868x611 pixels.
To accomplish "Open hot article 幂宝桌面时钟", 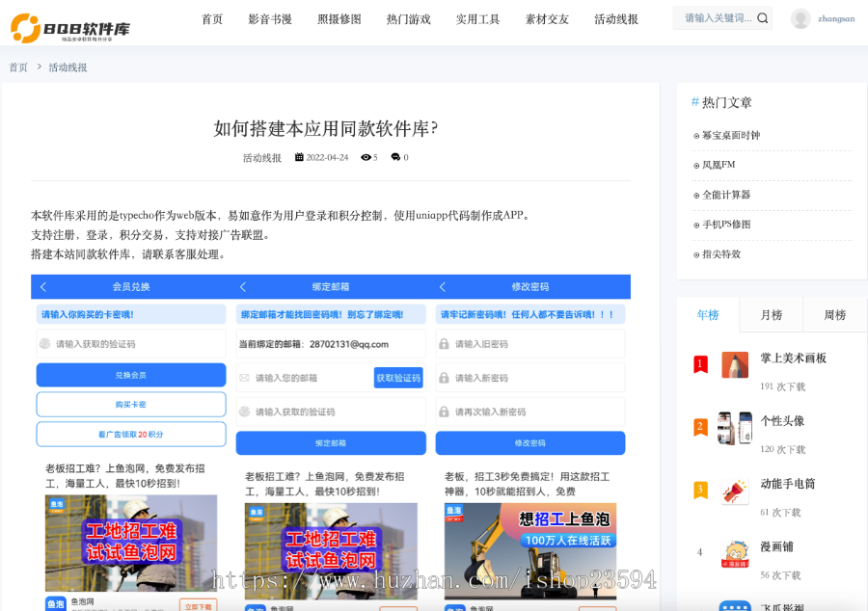I will (x=731, y=135).
